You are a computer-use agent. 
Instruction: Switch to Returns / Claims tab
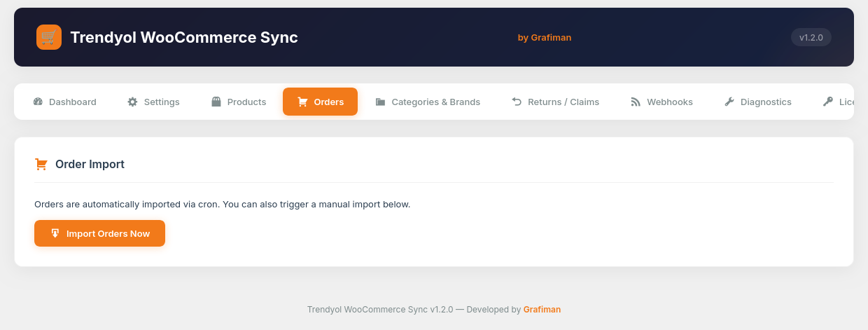point(556,102)
